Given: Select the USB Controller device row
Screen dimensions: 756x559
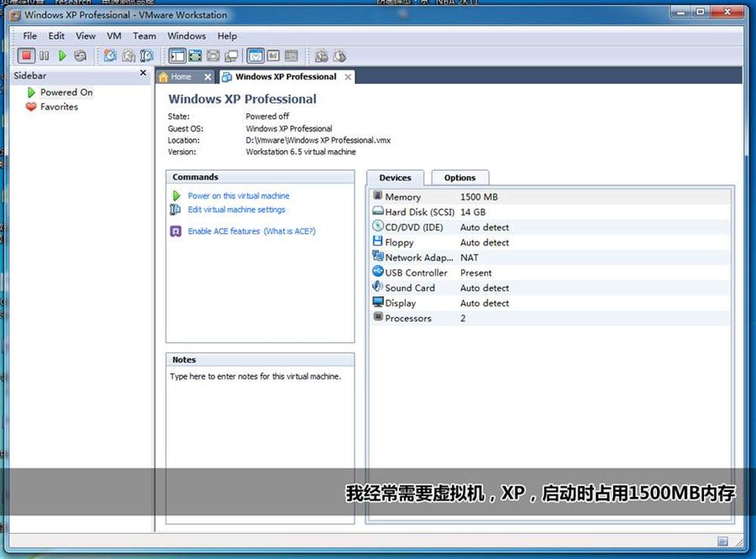Looking at the screenshot, I should [x=550, y=273].
